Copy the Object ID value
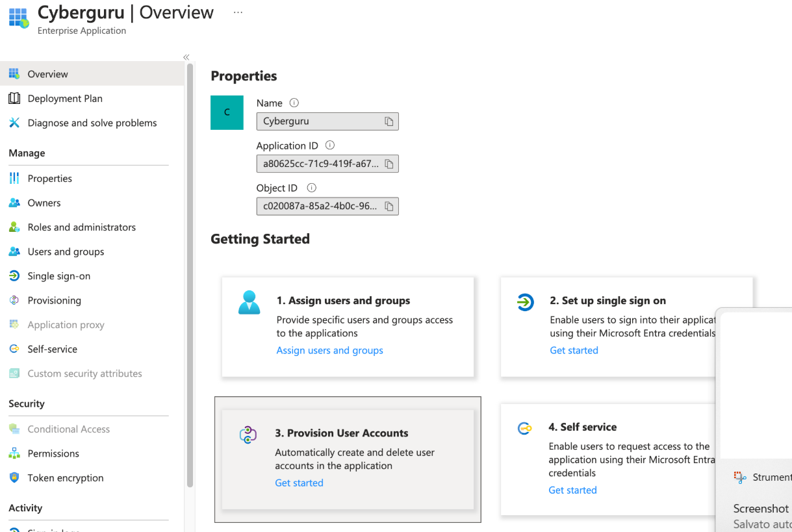This screenshot has height=532, width=792. pos(389,207)
